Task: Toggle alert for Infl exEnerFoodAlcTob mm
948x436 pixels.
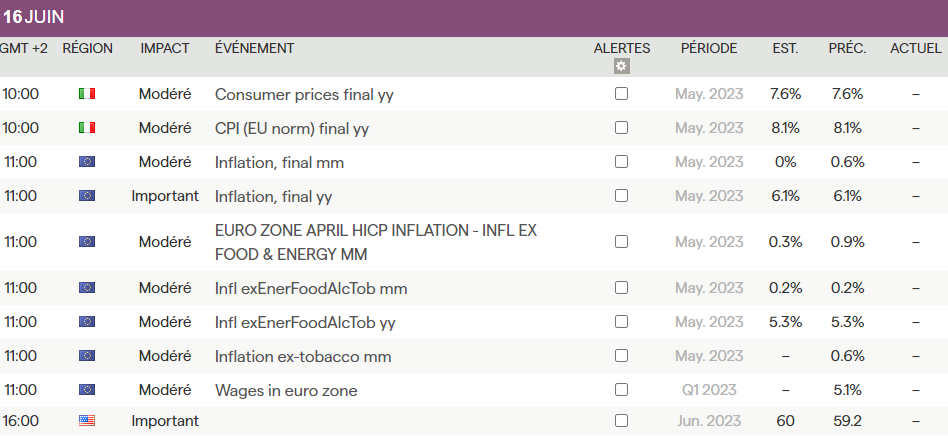Action: (x=621, y=288)
